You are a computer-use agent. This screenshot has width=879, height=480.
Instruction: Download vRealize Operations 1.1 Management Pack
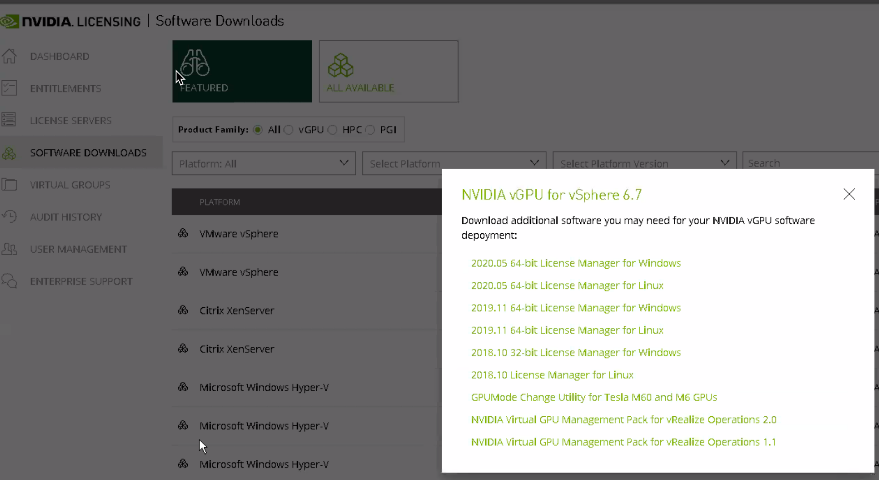623,442
